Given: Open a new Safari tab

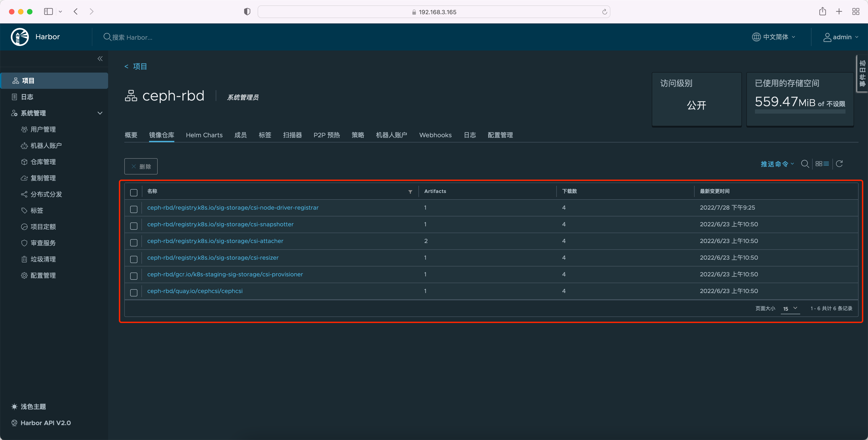Looking at the screenshot, I should 839,11.
